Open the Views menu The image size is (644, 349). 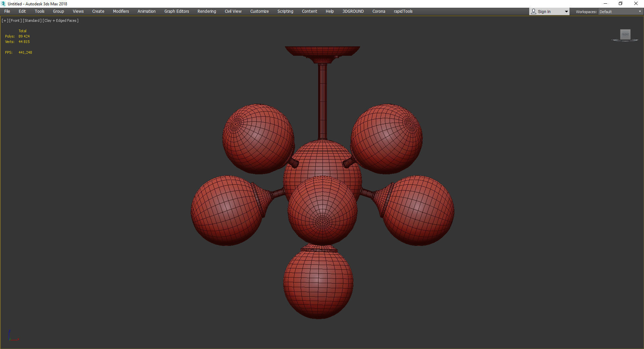78,11
